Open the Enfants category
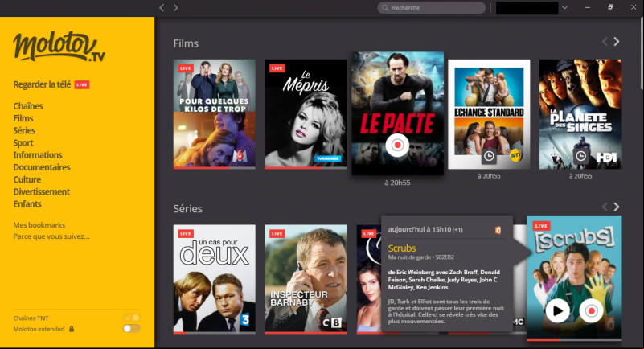The image size is (644, 349). point(27,204)
